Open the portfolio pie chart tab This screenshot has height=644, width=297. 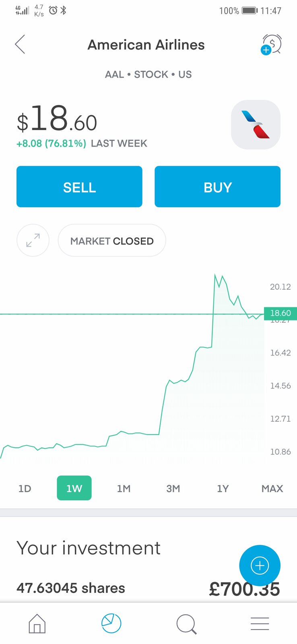[x=111, y=623]
